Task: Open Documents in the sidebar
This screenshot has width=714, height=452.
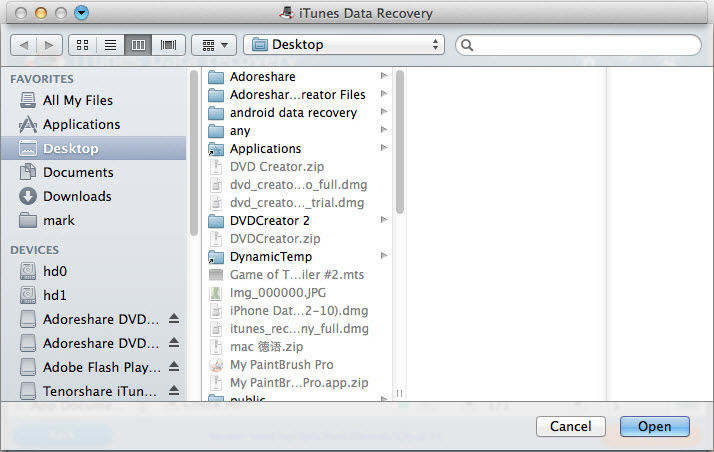Action: coord(93,172)
